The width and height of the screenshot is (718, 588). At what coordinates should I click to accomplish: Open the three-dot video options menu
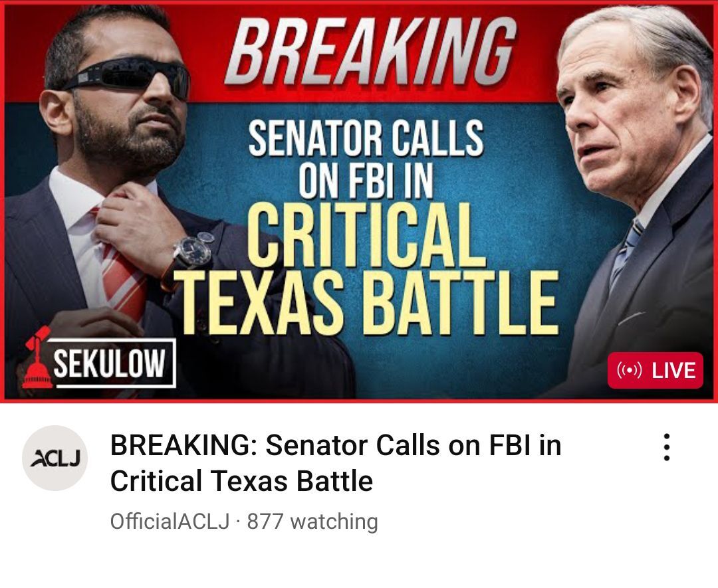click(667, 447)
